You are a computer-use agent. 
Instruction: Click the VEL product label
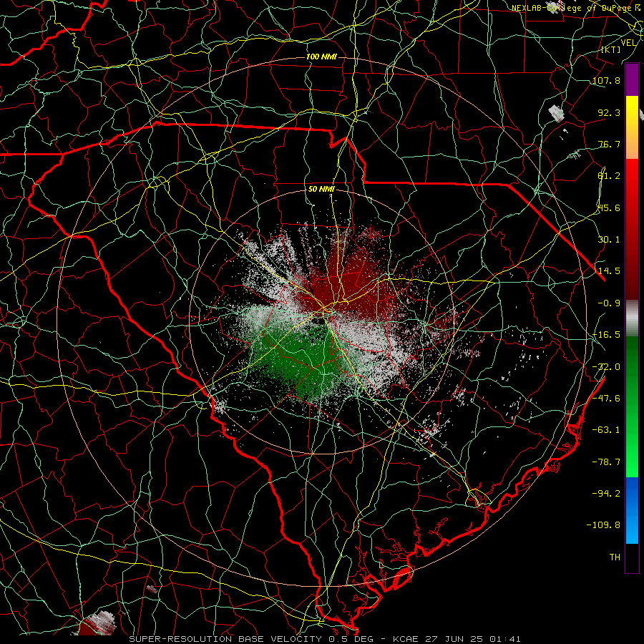tap(628, 43)
